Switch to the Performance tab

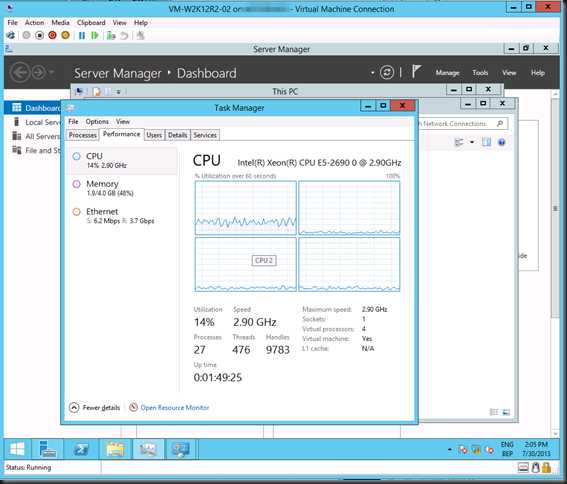[x=122, y=134]
